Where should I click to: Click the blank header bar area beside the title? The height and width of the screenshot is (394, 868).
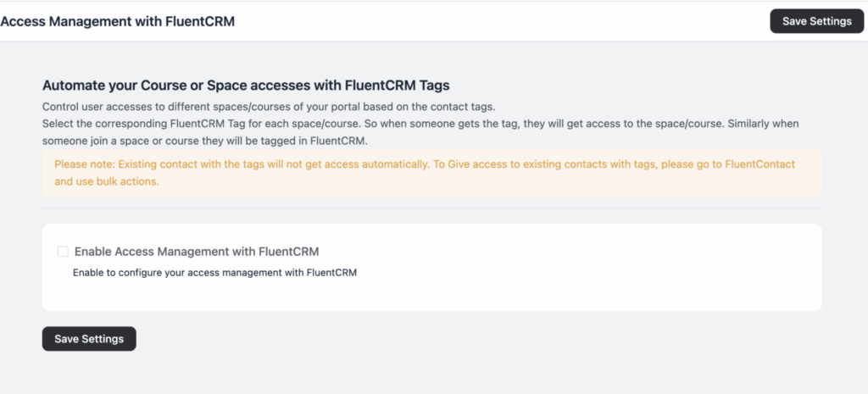[x=509, y=22]
